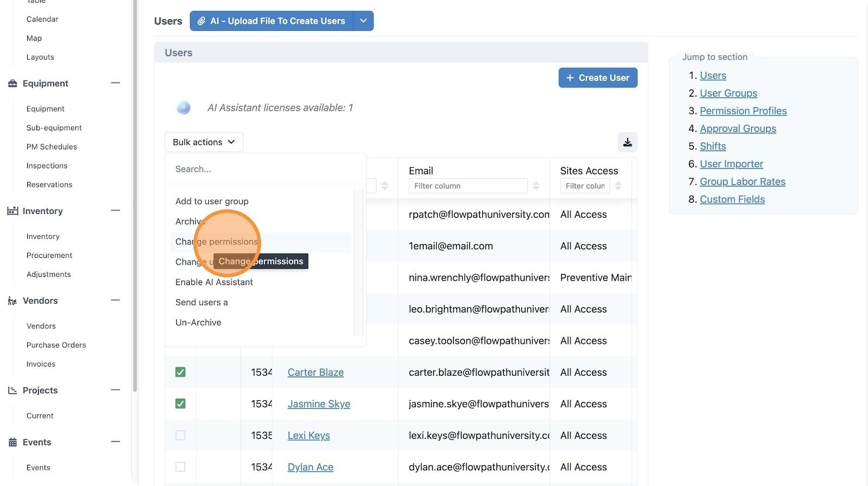Click the Projects chart icon in sidebar
This screenshot has width=868, height=486.
point(12,390)
